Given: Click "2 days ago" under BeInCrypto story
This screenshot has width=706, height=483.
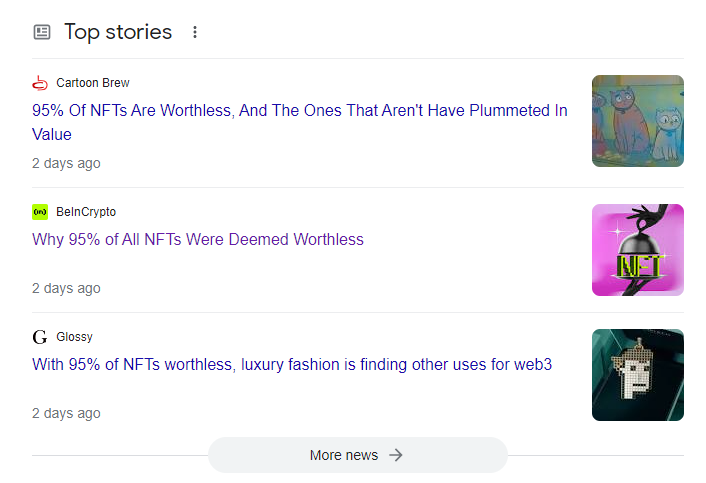Looking at the screenshot, I should (x=66, y=288).
